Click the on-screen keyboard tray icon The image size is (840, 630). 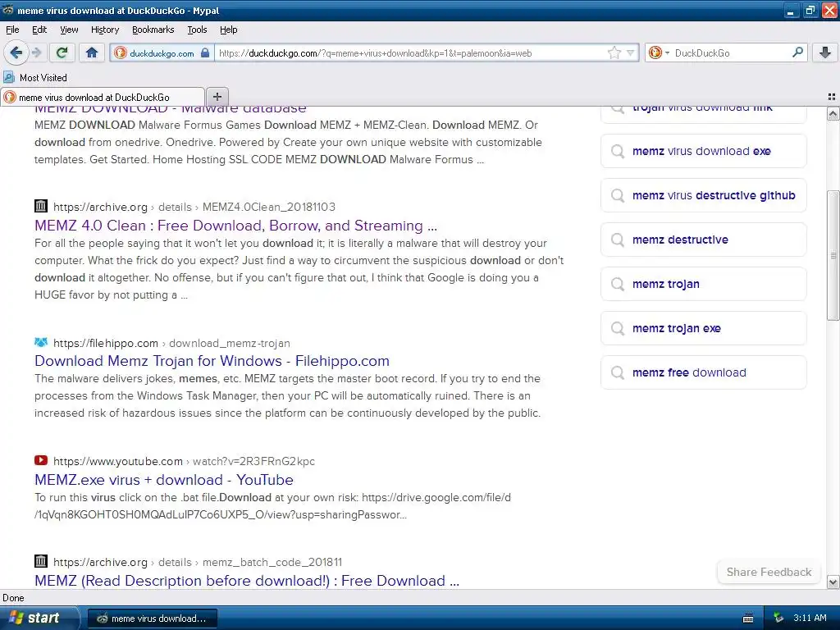click(x=748, y=619)
